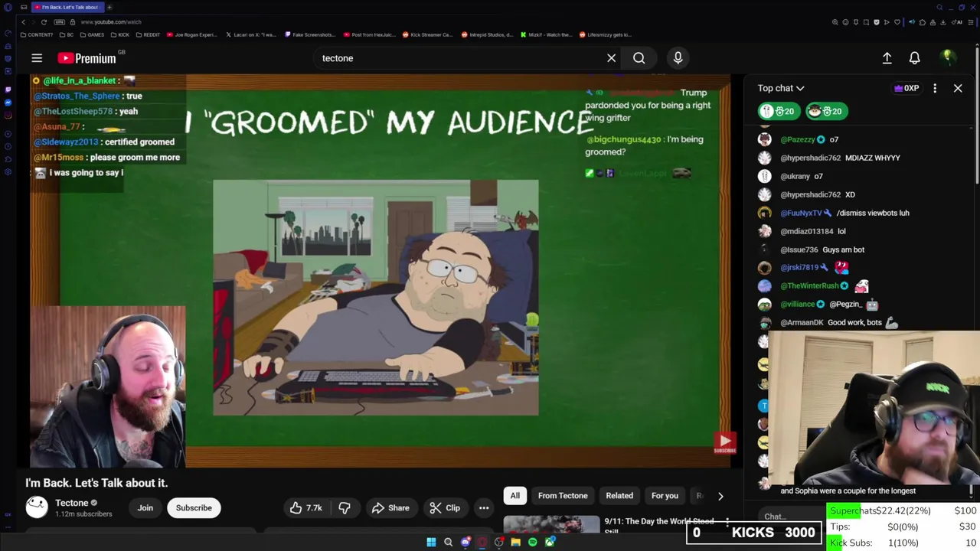The image size is (980, 551).
Task: Open the Windows Start menu
Action: pos(431,543)
